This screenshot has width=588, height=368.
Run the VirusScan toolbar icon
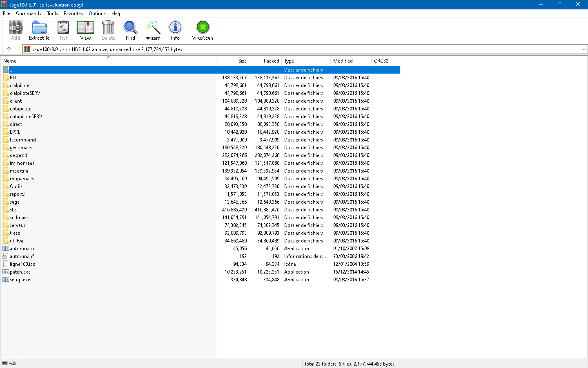point(202,29)
